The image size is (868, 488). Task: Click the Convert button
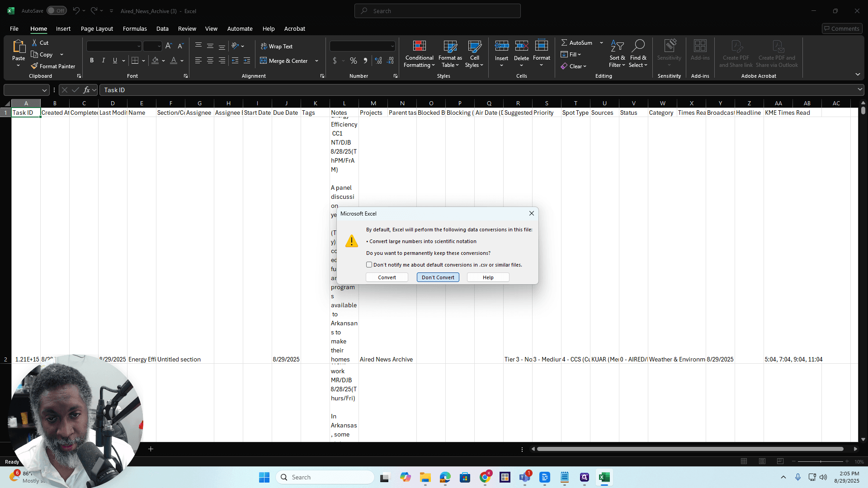click(x=387, y=277)
